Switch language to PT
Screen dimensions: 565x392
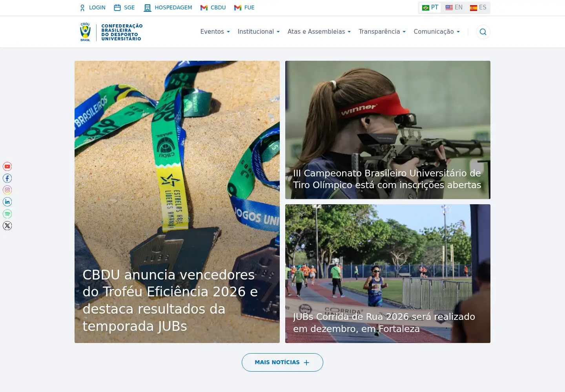pyautogui.click(x=430, y=7)
